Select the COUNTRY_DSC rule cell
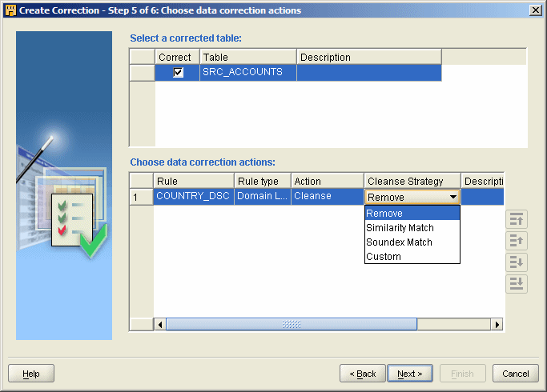547x392 pixels. tap(194, 197)
